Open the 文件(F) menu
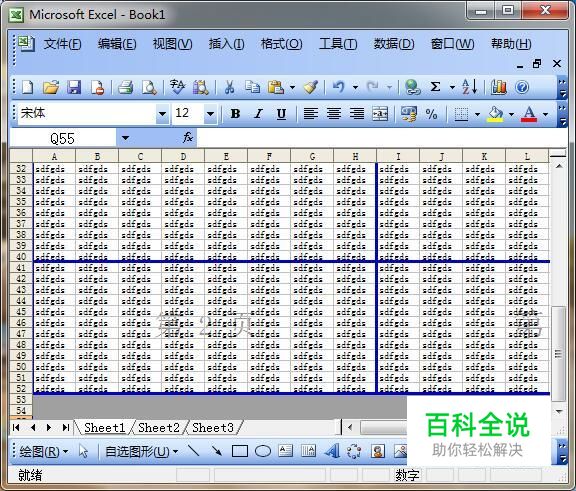This screenshot has width=576, height=491. pos(62,44)
